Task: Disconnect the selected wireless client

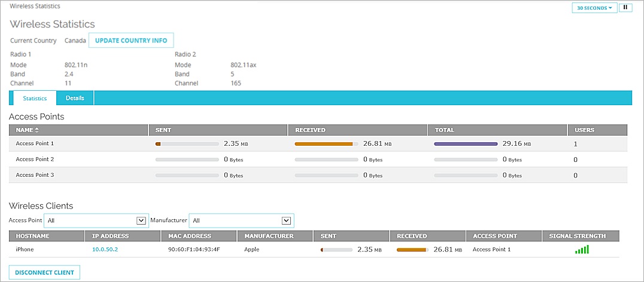Action: 45,272
